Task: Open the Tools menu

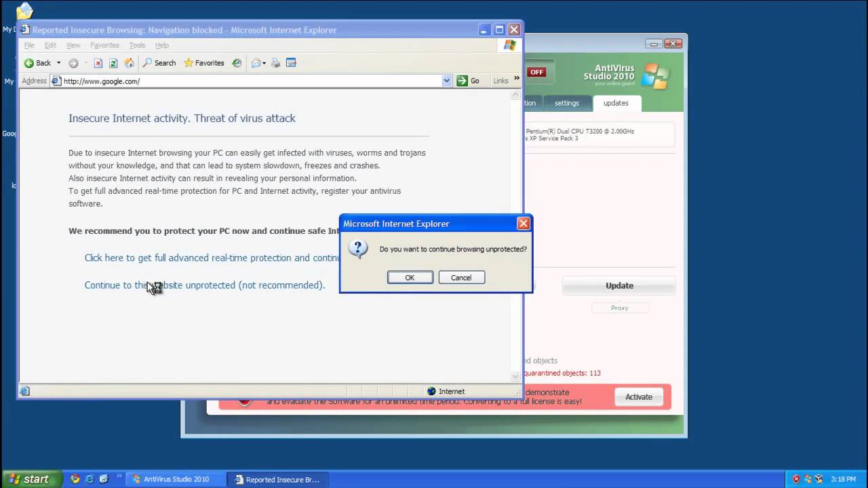Action: click(137, 45)
